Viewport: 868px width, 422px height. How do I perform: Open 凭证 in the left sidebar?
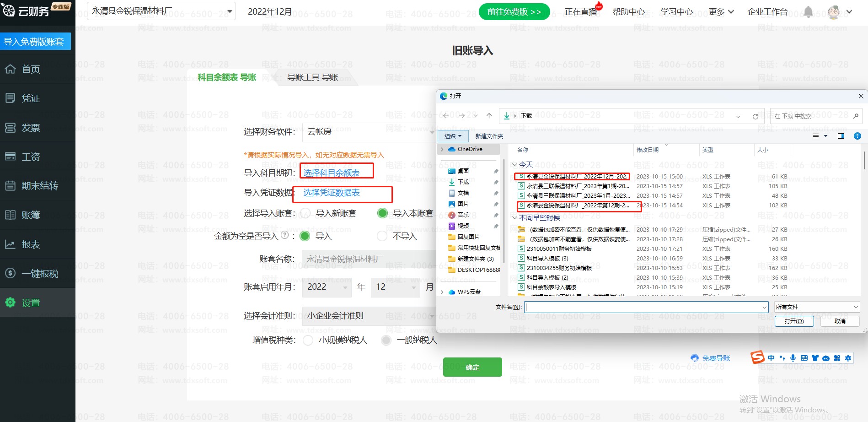(31, 98)
